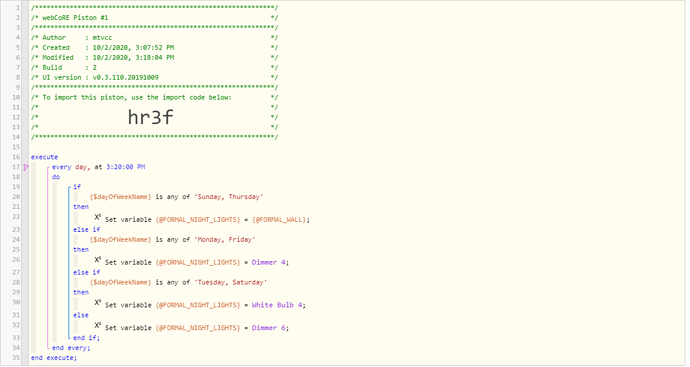Select the 'Sunday, Thursday' condition value
This screenshot has height=367, width=690.
pos(228,197)
